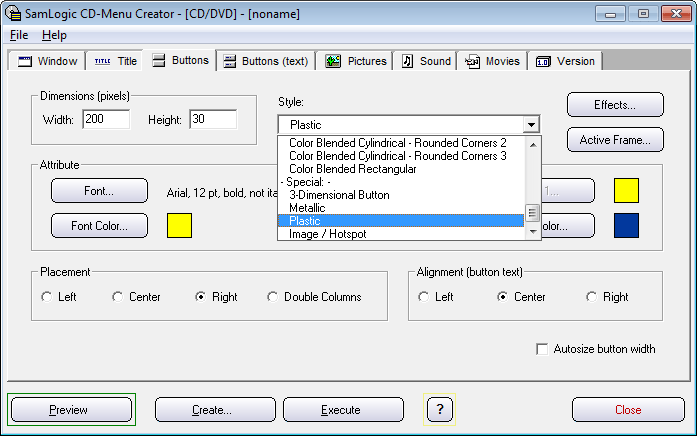Screen dimensions: 697x436
Task: Click the yellow font color swatch
Action: click(x=180, y=225)
